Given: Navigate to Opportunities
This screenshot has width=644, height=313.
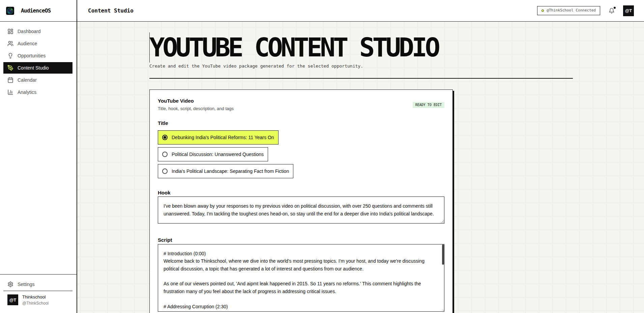Looking at the screenshot, I should tap(38, 56).
